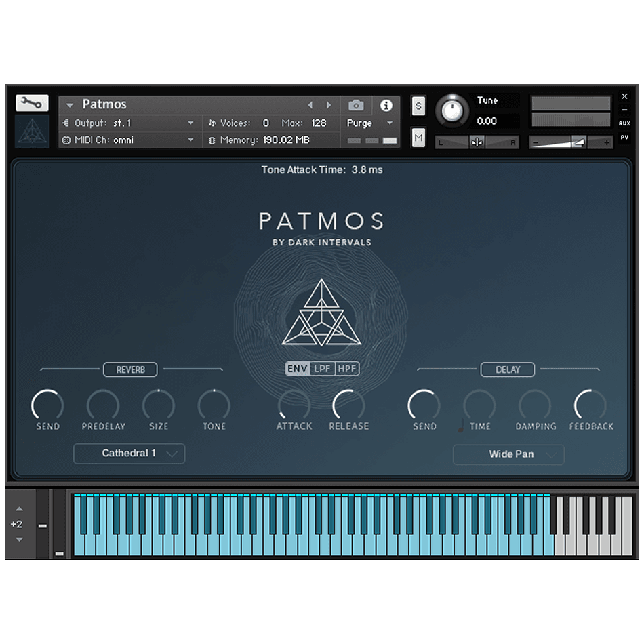Switch to the HPF tab
This screenshot has height=644, width=644.
click(x=347, y=369)
